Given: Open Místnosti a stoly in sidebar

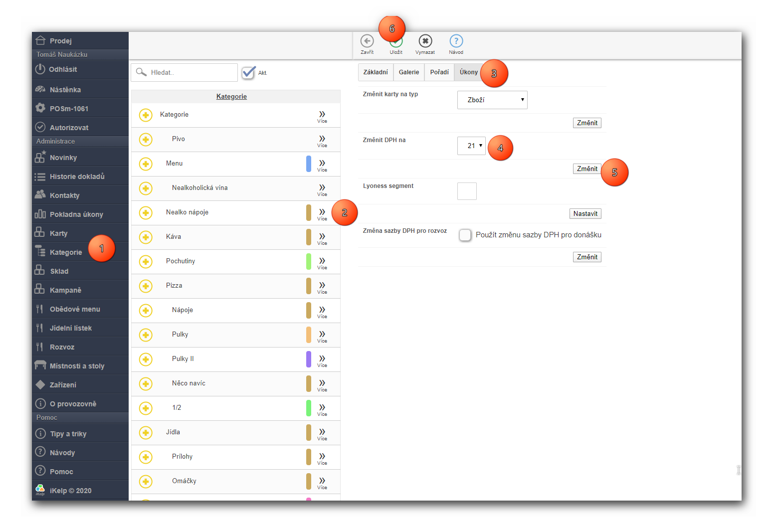Looking at the screenshot, I should [x=77, y=366].
